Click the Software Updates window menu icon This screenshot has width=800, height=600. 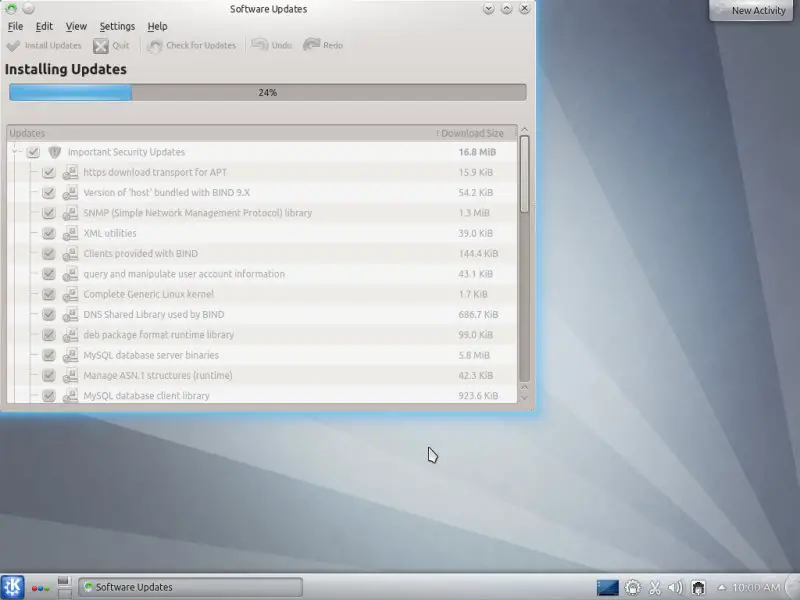(11, 9)
